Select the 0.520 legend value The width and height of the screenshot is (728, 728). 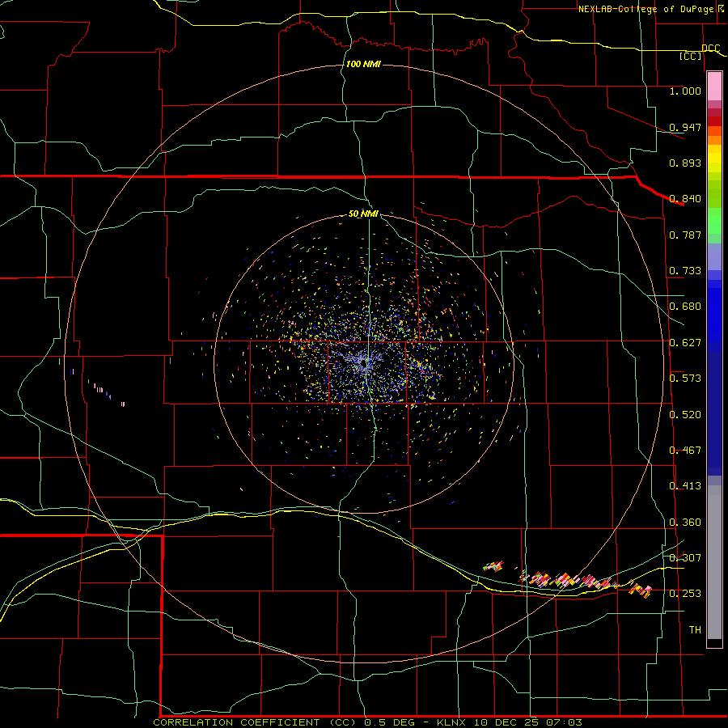coord(685,415)
